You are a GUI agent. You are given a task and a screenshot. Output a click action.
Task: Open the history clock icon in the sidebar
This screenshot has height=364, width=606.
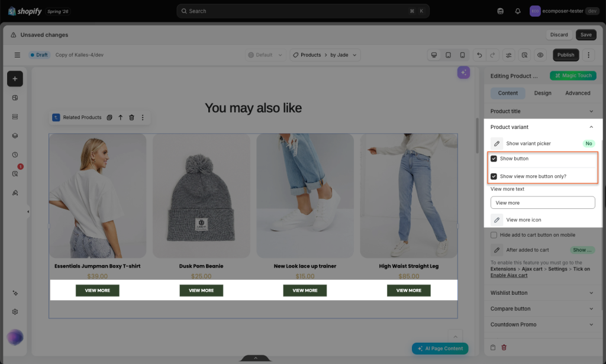[x=15, y=154]
